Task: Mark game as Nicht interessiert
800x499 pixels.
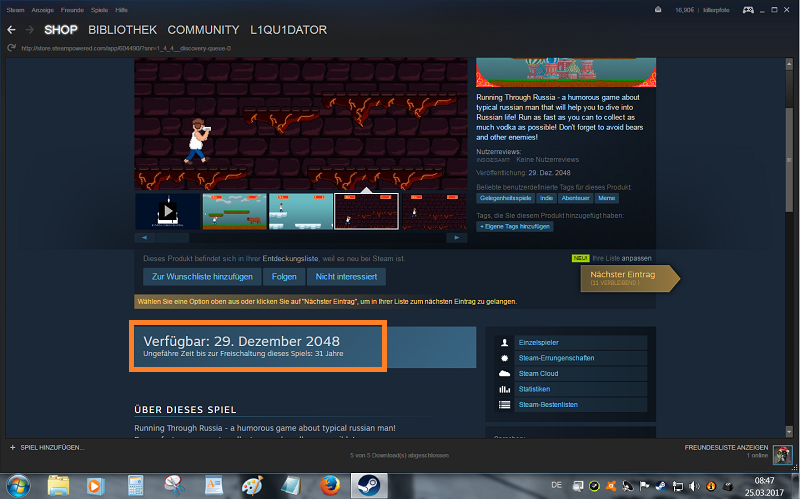Action: pos(346,277)
